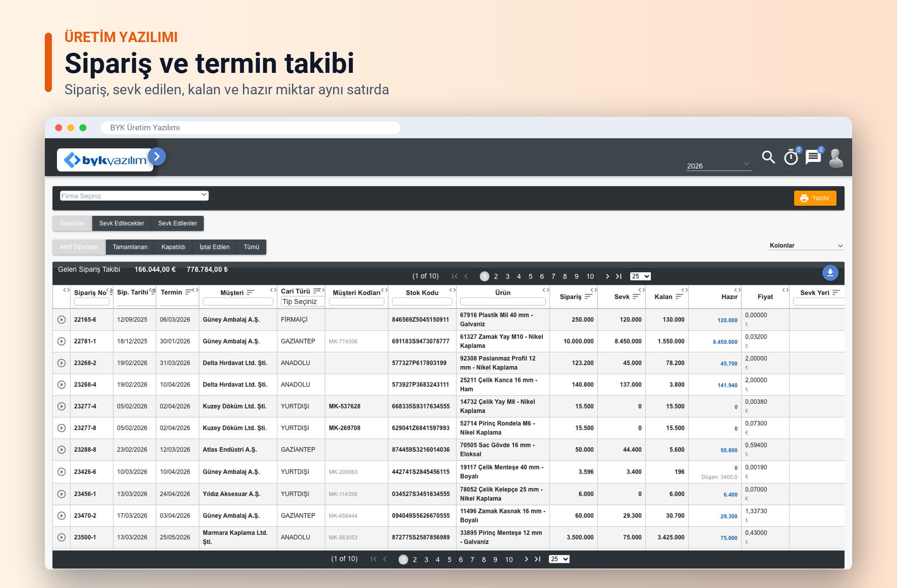897x588 pixels.
Task: Click the Stok Kodu filter field
Action: point(422,302)
